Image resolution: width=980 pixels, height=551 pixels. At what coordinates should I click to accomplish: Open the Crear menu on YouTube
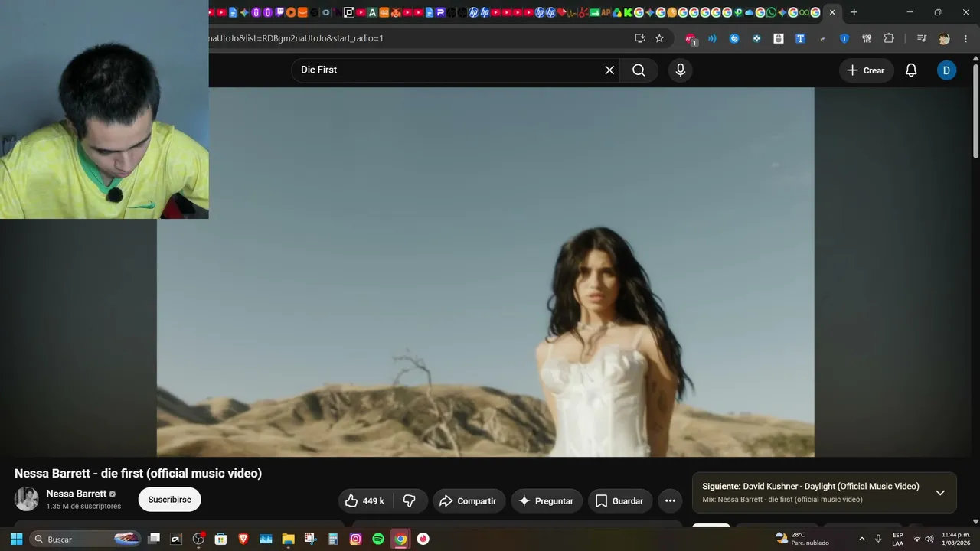click(867, 70)
